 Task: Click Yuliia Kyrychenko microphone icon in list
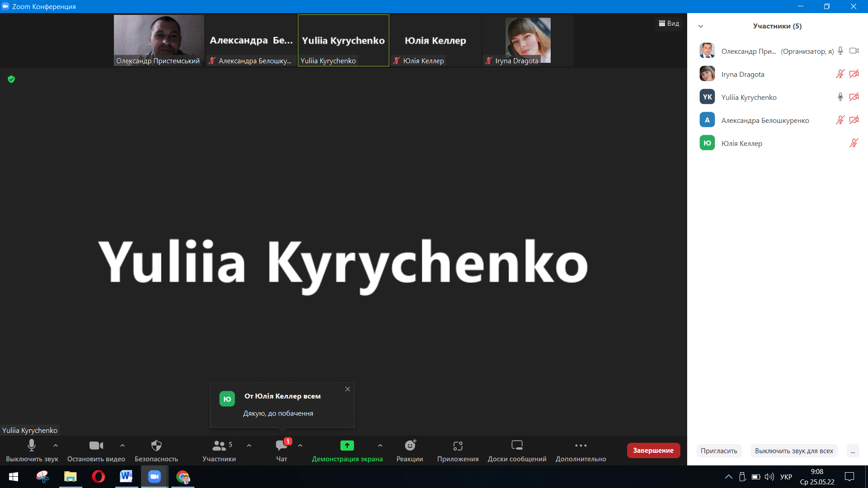point(840,97)
